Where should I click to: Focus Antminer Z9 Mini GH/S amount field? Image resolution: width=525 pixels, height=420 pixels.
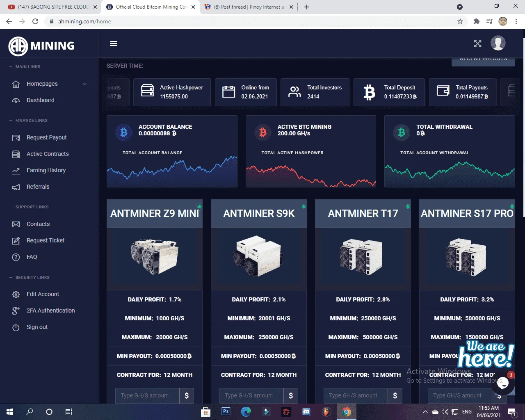pos(147,395)
